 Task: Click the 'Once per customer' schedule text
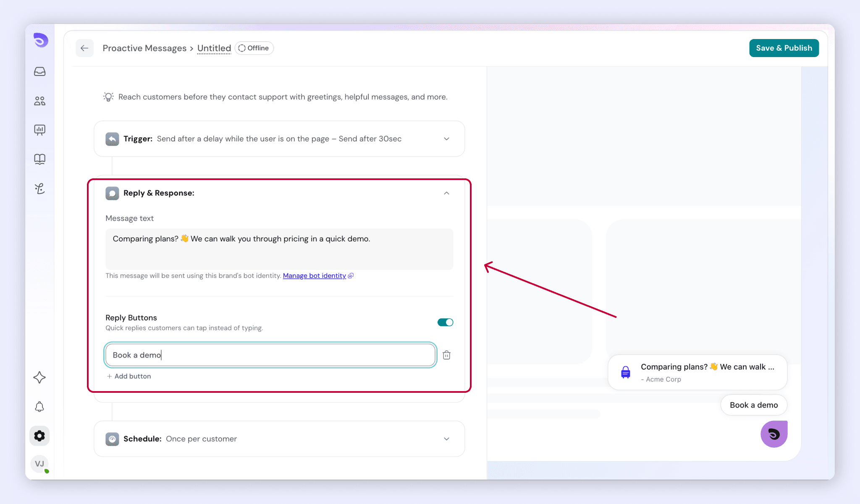[201, 439]
